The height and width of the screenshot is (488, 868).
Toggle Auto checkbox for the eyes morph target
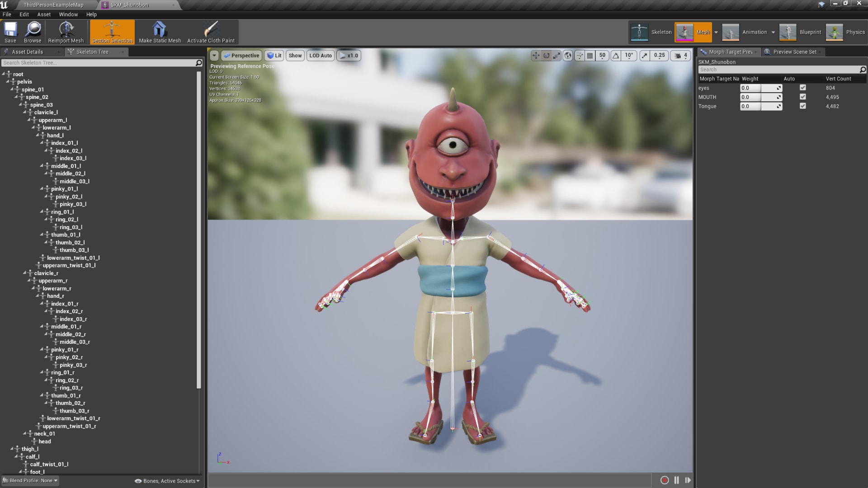803,88
